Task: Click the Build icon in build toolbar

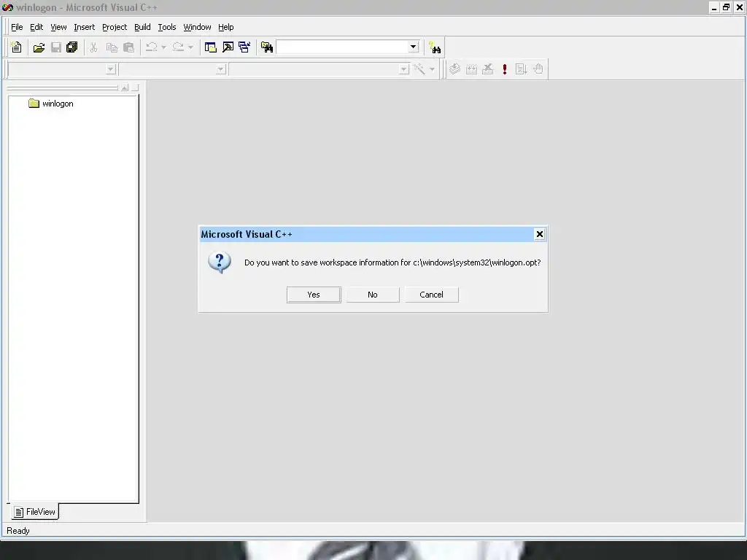Action: pos(471,69)
